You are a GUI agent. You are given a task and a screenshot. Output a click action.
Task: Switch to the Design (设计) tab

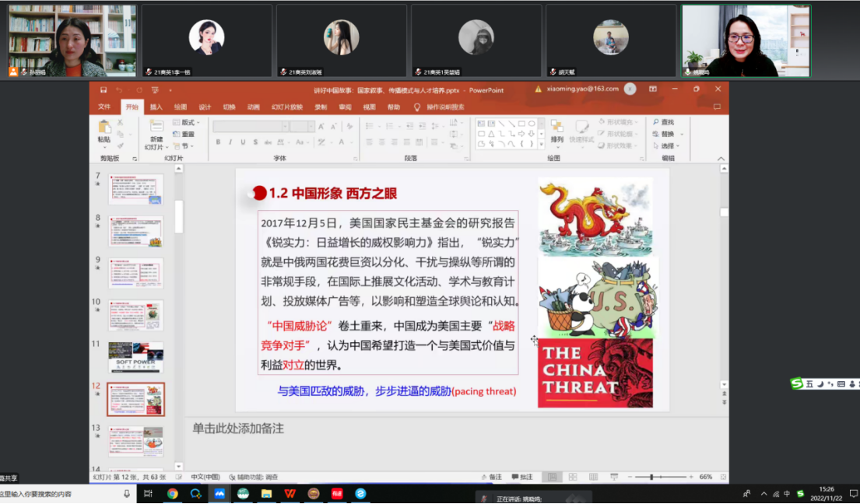(x=205, y=107)
